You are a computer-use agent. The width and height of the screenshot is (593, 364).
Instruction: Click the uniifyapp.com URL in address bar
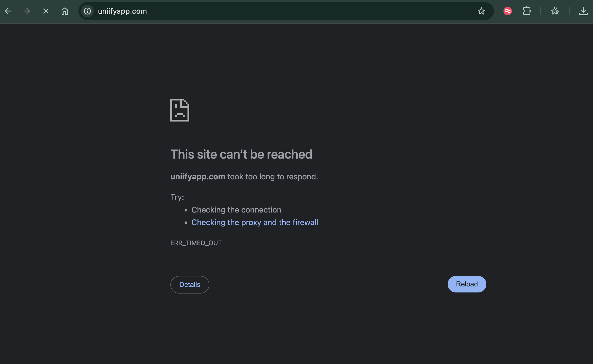(122, 11)
